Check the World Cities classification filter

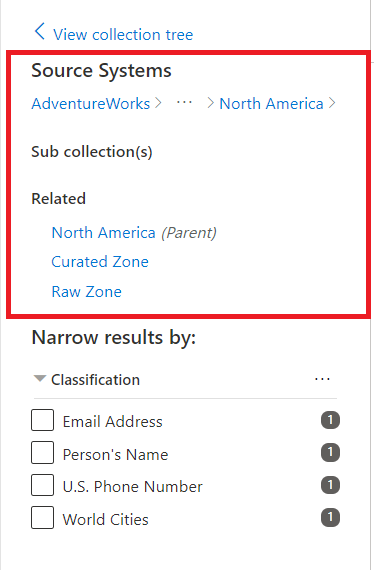pyautogui.click(x=43, y=517)
